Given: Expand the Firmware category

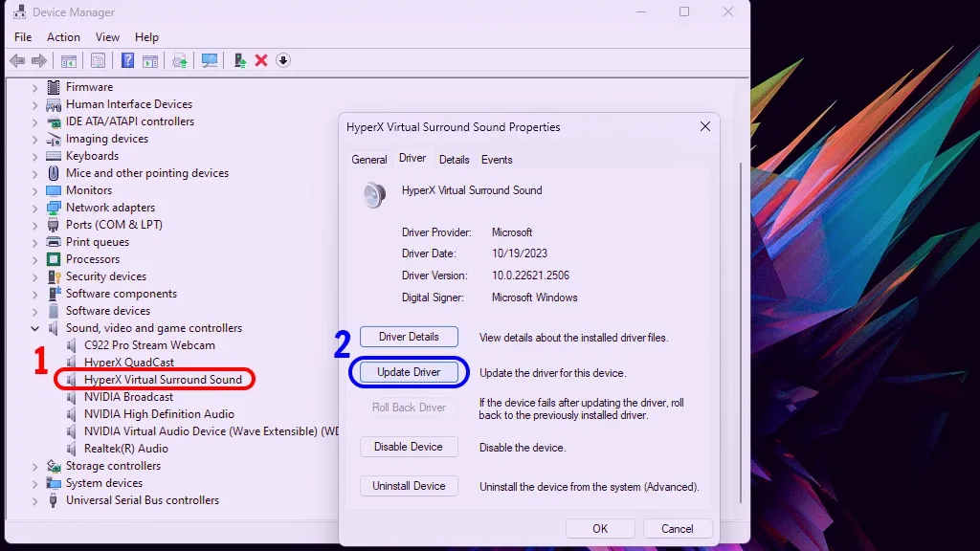Looking at the screenshot, I should point(35,87).
